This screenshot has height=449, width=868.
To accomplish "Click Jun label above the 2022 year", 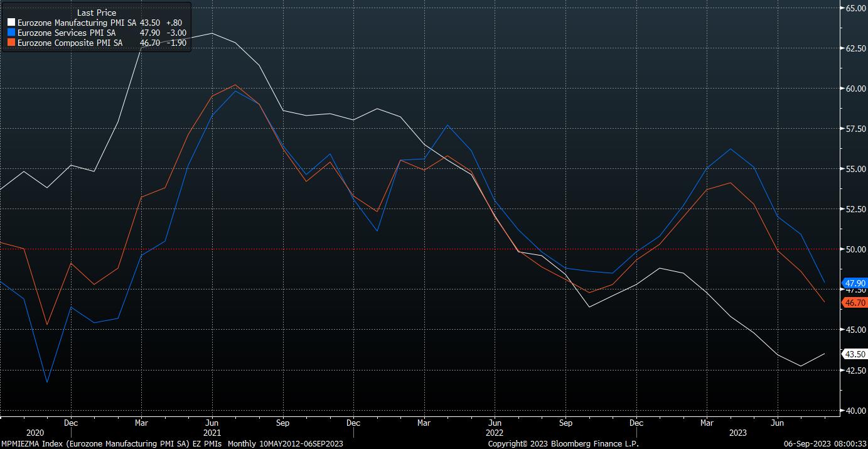I will click(495, 423).
